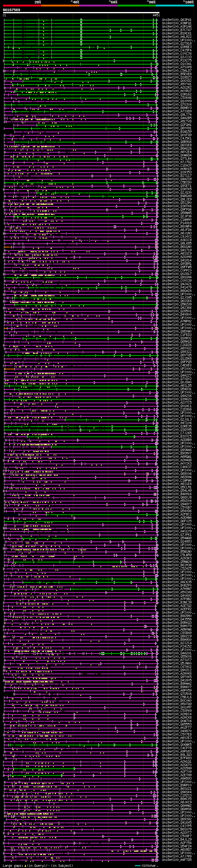Click the label UniRef100_Q91GH4

point(177,277)
